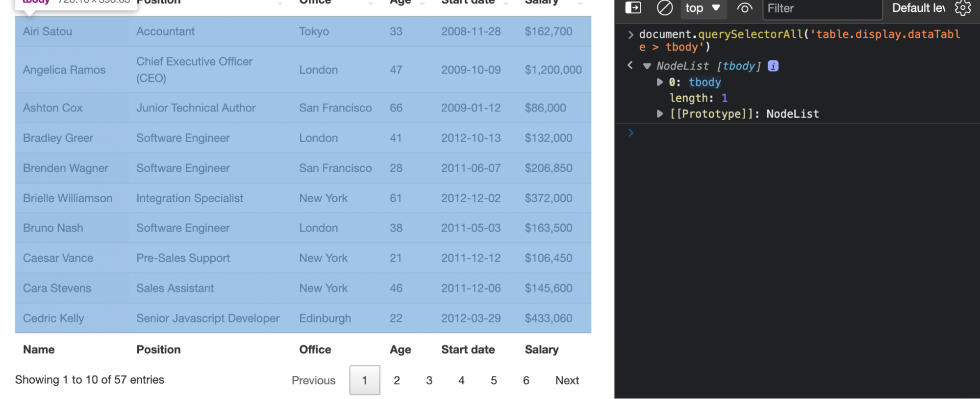Click the info badge beside NodeList [tbody]
The image size is (980, 399).
(773, 66)
